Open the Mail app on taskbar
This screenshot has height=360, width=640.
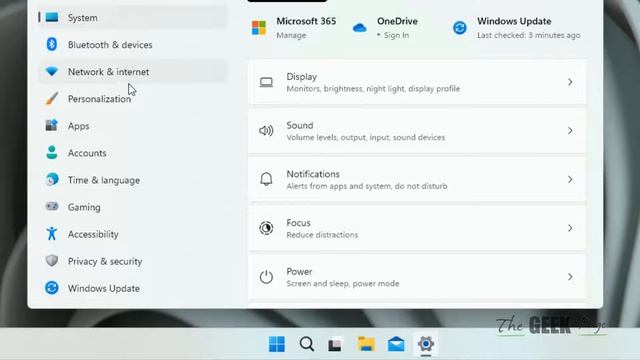click(x=396, y=344)
